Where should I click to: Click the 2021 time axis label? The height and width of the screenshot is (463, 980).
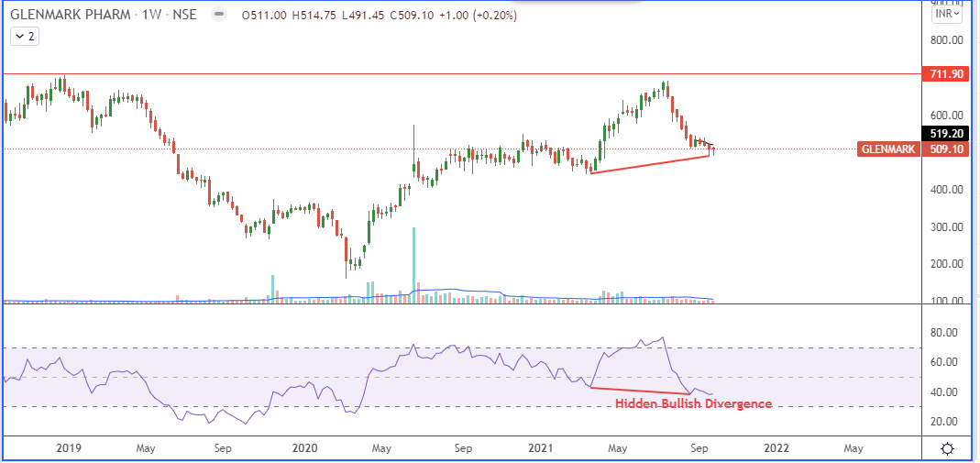541,448
